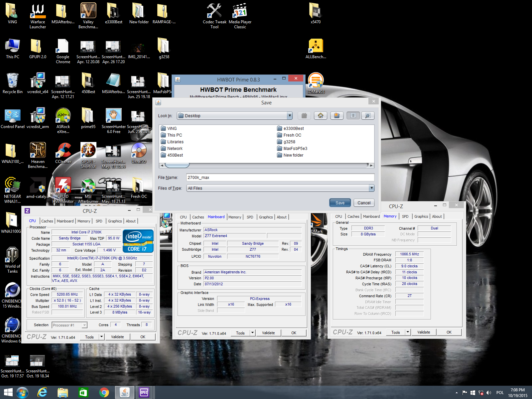This screenshot has width=532, height=399.
Task: Click the Windows Start button
Action: click(x=8, y=393)
